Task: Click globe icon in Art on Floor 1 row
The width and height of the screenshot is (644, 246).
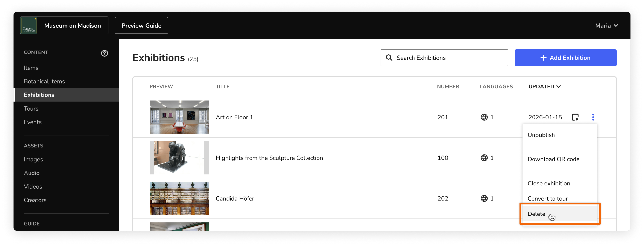Action: click(x=484, y=117)
